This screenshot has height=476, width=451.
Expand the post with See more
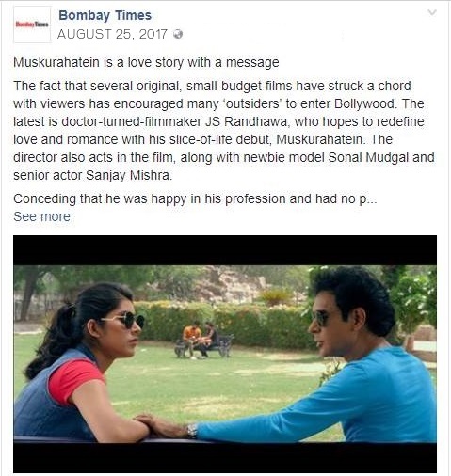tap(41, 216)
